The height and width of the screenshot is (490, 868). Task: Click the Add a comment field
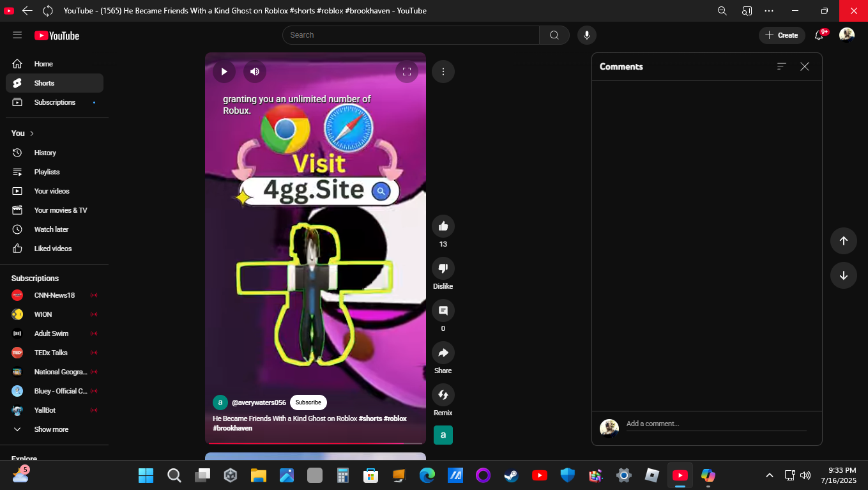click(716, 424)
